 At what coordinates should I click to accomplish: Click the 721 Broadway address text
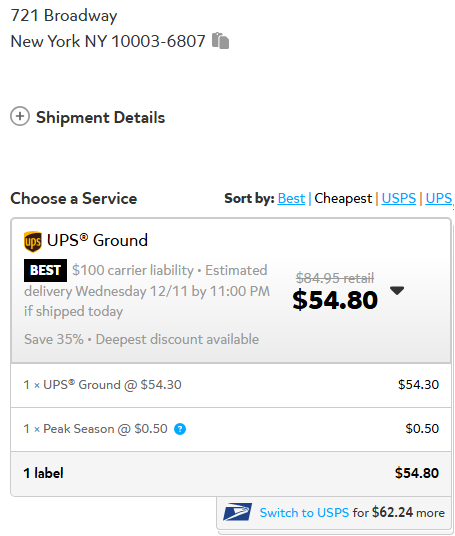click(64, 16)
